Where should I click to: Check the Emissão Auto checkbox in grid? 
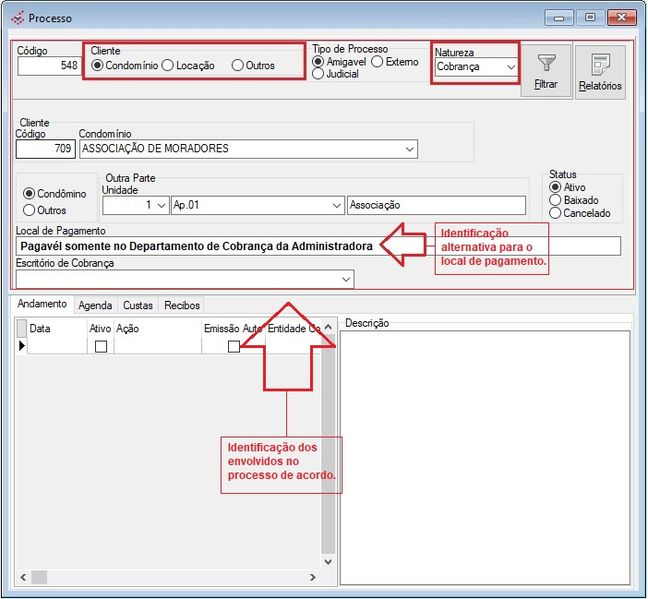[233, 346]
